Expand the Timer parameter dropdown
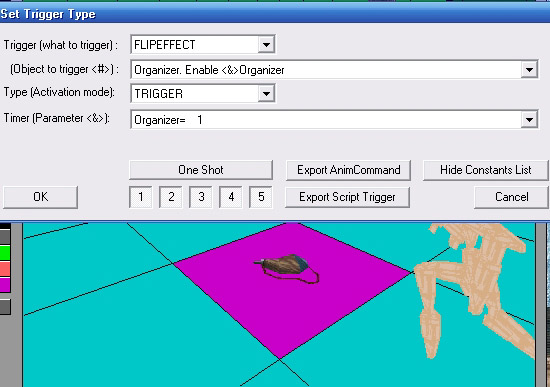This screenshot has height=387, width=550. (x=529, y=120)
